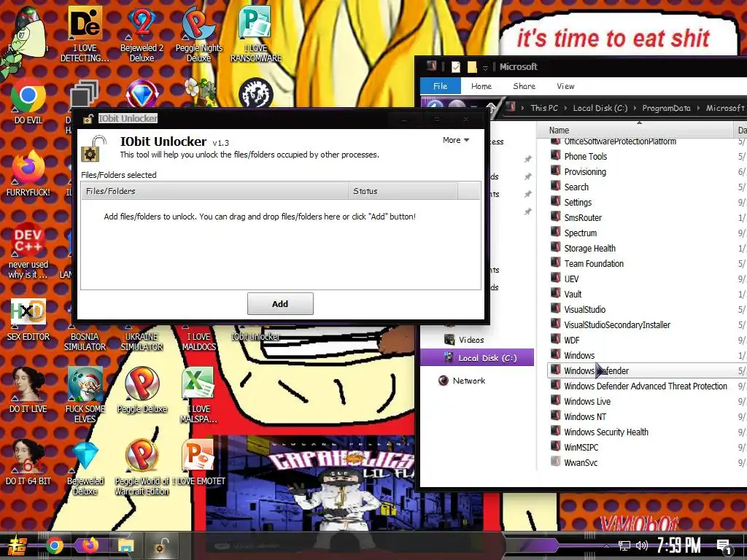Click the clock showing 7:59 PM
This screenshot has height=560, width=747.
pyautogui.click(x=679, y=545)
